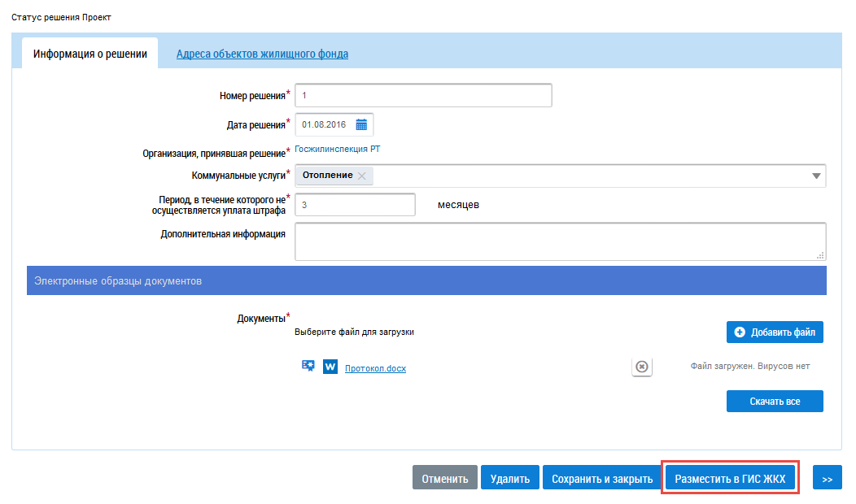856x504 pixels.
Task: Click the signature icon next to Протокол.docx
Action: click(x=308, y=366)
